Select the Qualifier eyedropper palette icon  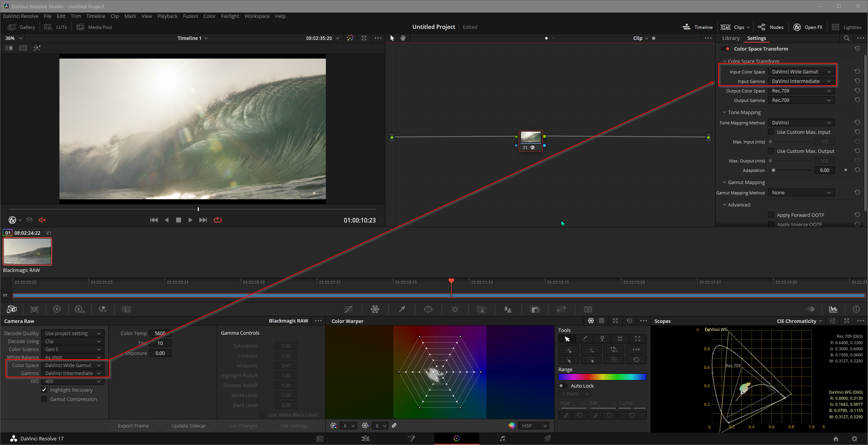[x=402, y=309]
